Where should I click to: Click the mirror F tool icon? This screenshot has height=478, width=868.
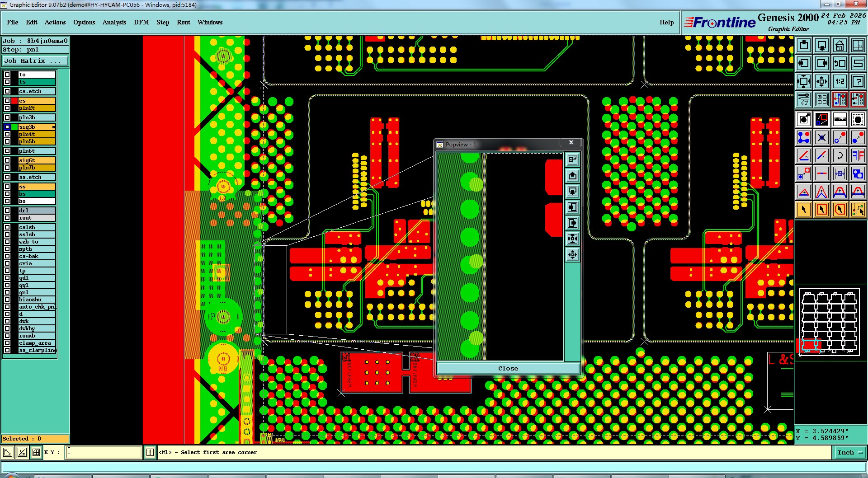click(858, 155)
